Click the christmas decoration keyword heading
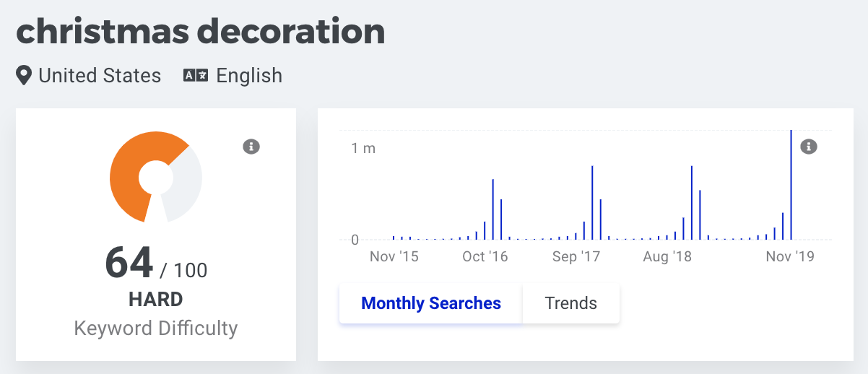 201,32
